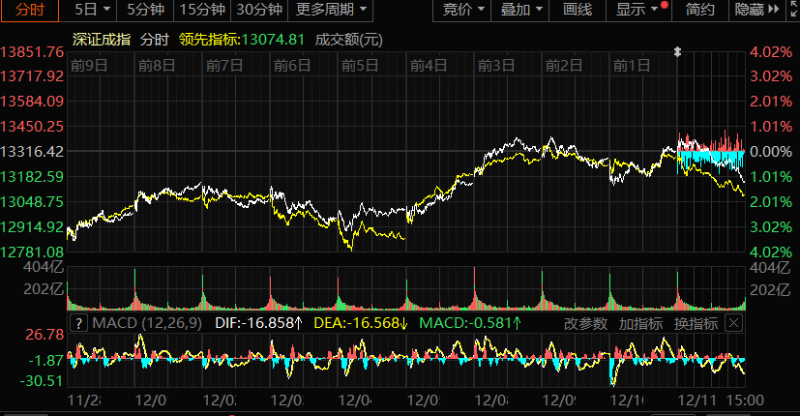Click 换指标 to change the indicator

[x=693, y=324]
